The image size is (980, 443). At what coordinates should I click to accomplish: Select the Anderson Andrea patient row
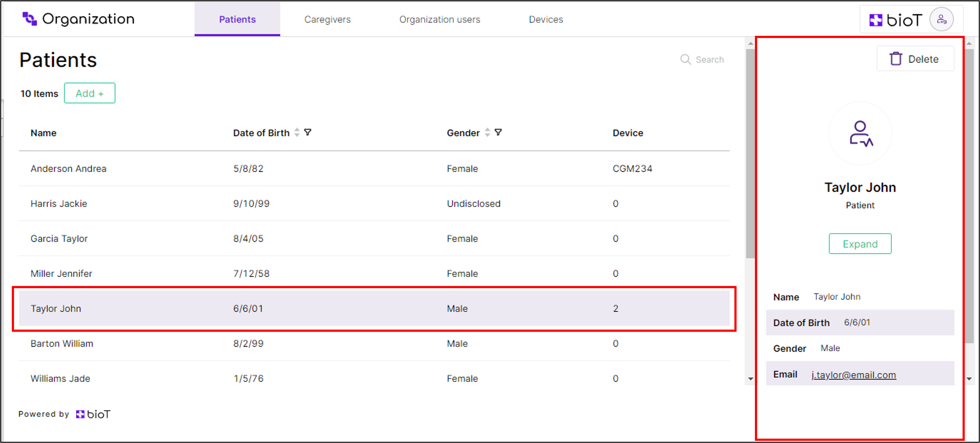click(x=68, y=169)
